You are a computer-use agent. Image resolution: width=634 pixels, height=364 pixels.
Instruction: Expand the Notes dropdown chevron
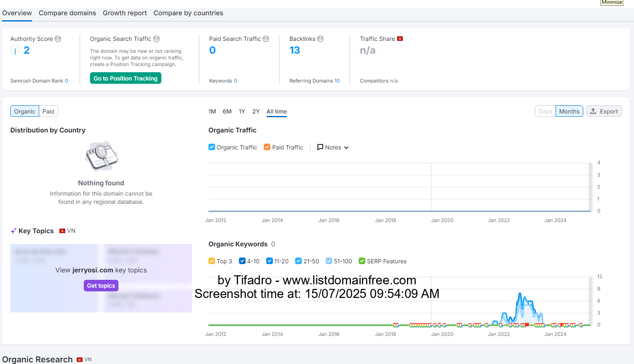tap(346, 148)
